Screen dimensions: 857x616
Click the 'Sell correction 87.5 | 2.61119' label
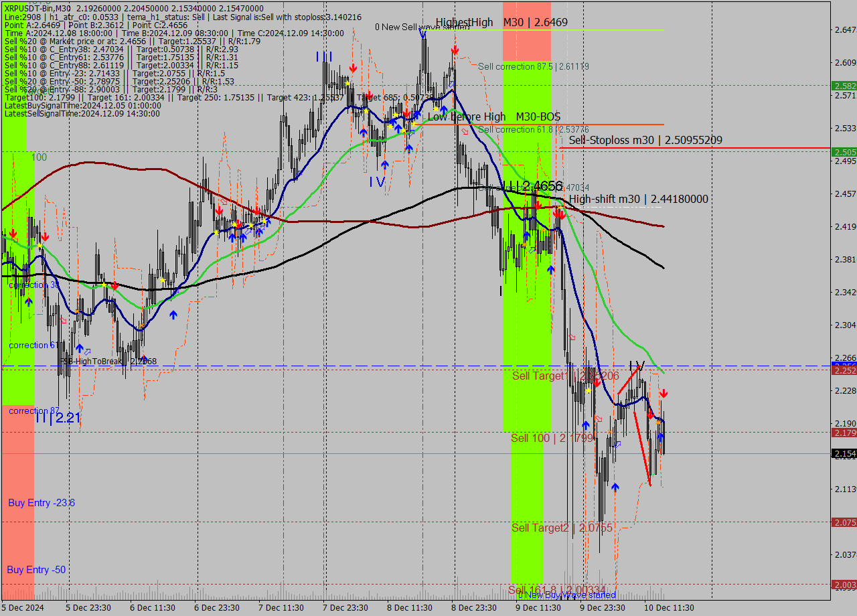point(534,66)
